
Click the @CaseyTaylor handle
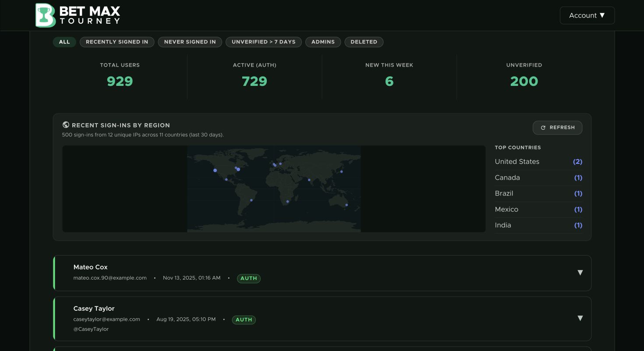91,329
